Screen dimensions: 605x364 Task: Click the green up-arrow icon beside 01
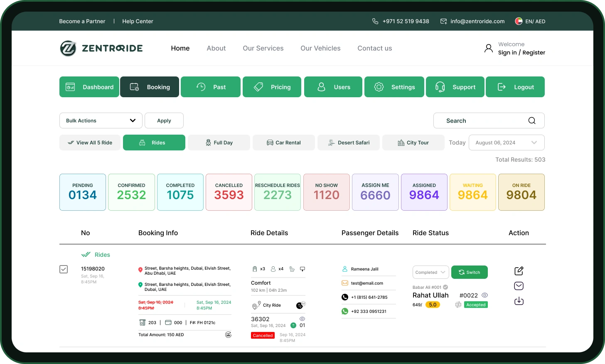pos(293,325)
